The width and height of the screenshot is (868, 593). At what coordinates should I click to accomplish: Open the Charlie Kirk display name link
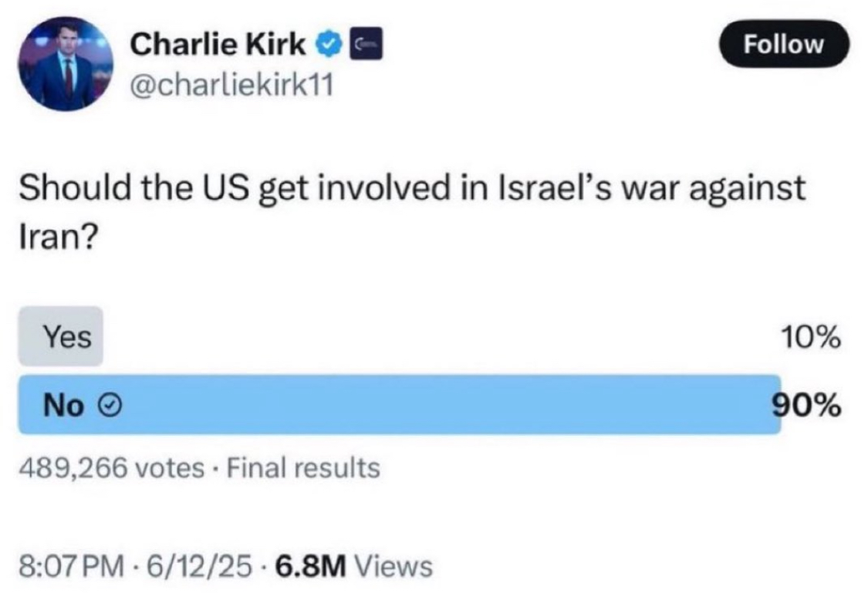[218, 44]
